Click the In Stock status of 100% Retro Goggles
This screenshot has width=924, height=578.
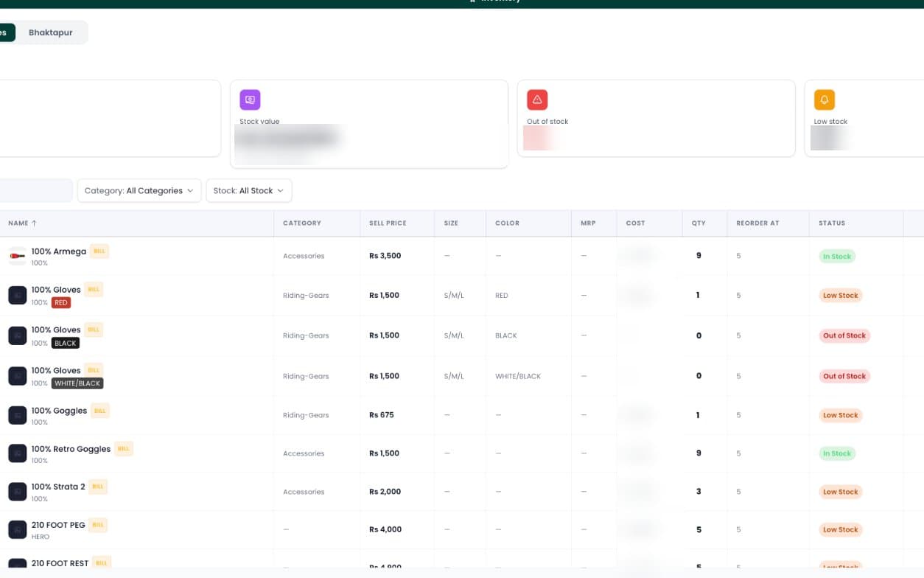pos(837,453)
